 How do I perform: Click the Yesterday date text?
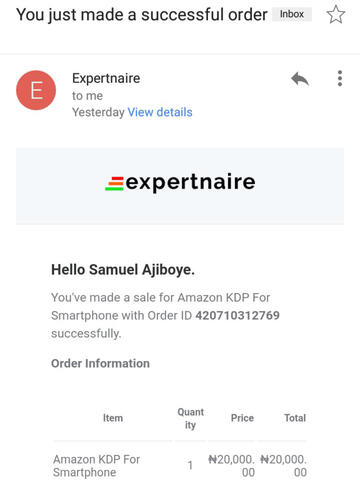[x=98, y=112]
